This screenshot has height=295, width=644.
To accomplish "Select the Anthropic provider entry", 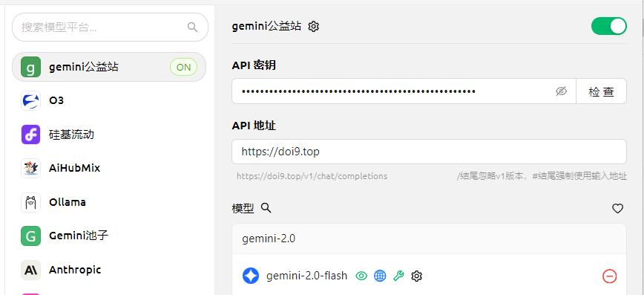I will pyautogui.click(x=109, y=270).
